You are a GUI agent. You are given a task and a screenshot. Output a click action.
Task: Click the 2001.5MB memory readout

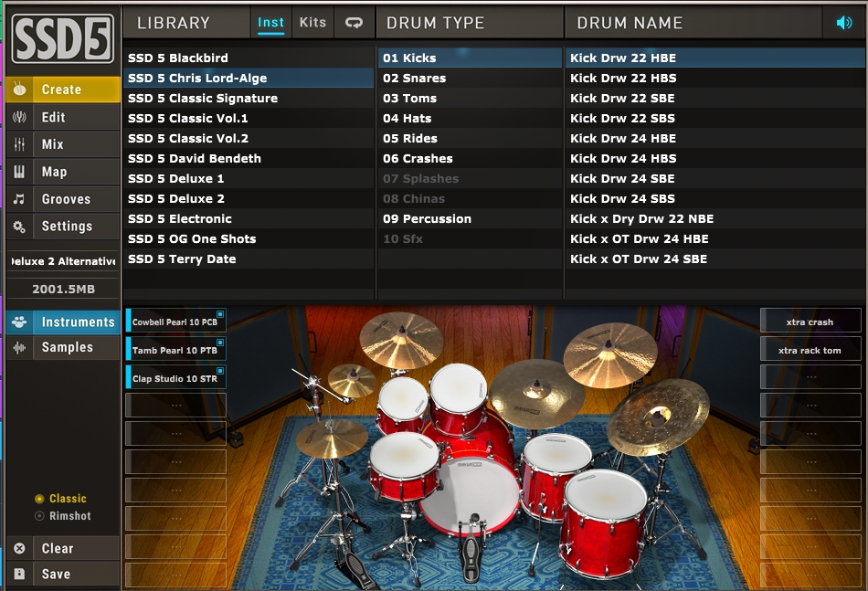pos(63,289)
